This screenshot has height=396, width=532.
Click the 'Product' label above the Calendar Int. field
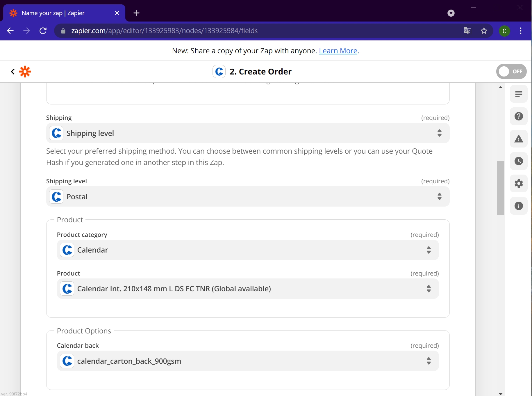(x=68, y=273)
